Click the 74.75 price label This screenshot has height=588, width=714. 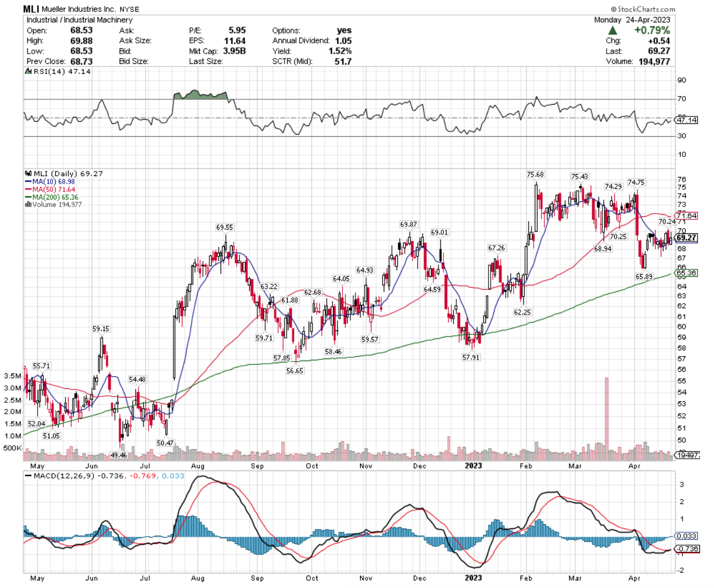(x=636, y=182)
